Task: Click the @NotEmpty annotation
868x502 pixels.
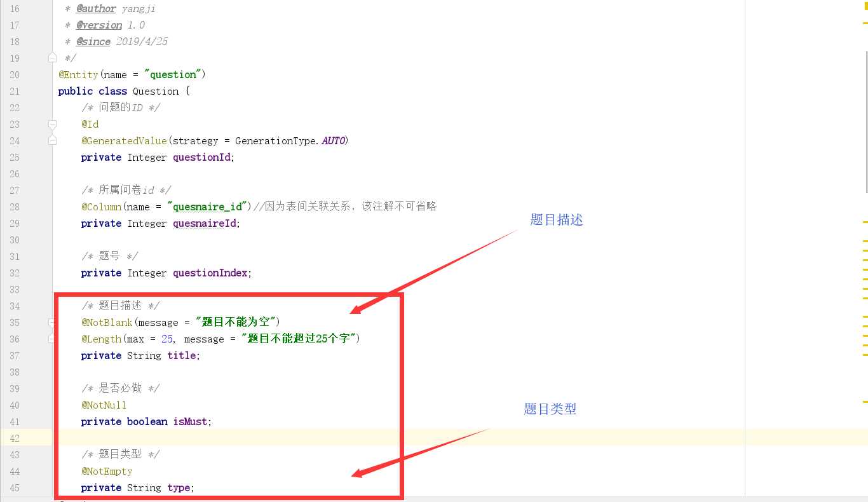Action: pyautogui.click(x=107, y=471)
